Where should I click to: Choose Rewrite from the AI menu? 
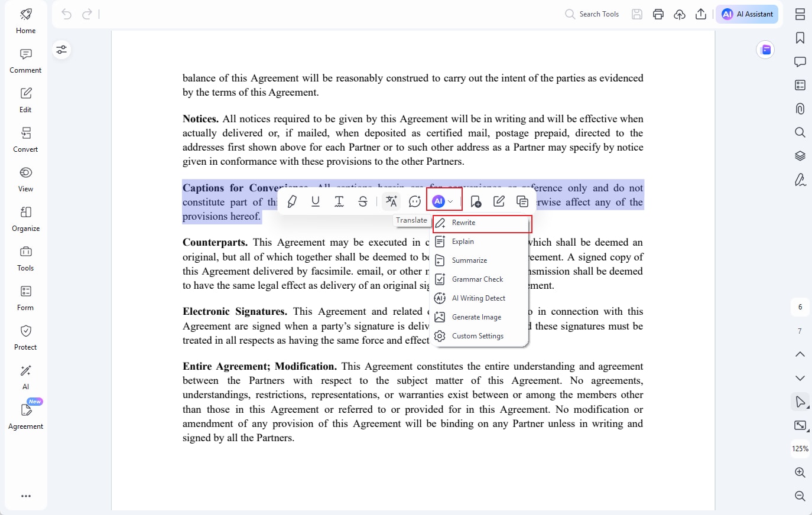tap(481, 223)
